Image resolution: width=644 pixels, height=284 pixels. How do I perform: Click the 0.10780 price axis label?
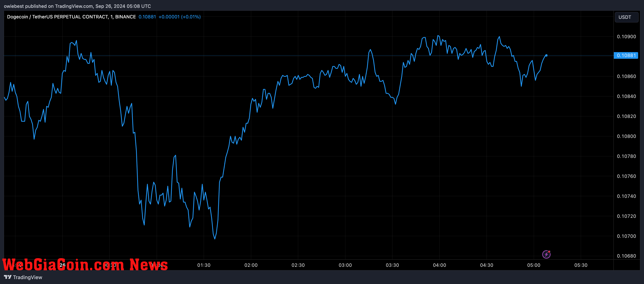point(626,156)
